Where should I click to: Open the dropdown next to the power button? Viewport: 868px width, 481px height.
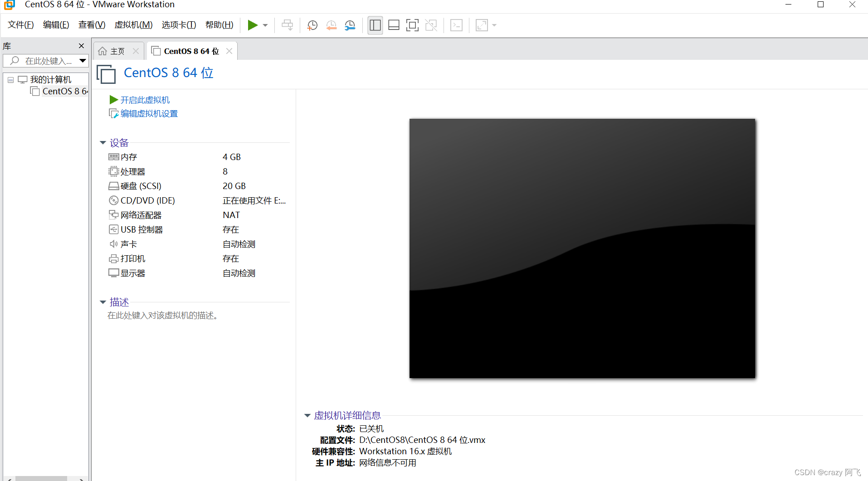coord(265,25)
